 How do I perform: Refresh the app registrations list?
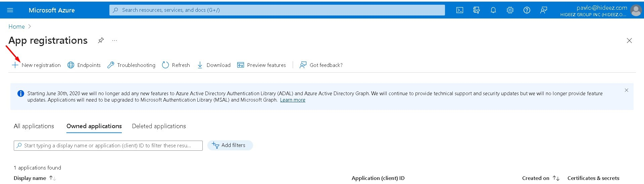pyautogui.click(x=176, y=65)
